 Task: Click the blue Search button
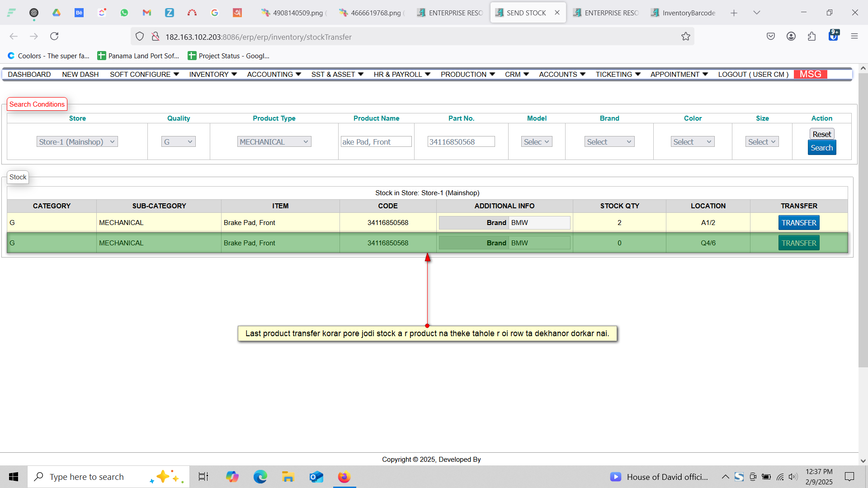[x=821, y=148]
